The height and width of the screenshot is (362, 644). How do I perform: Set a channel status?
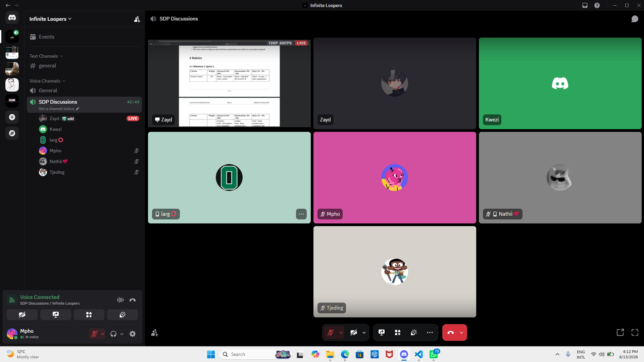pyautogui.click(x=59, y=109)
